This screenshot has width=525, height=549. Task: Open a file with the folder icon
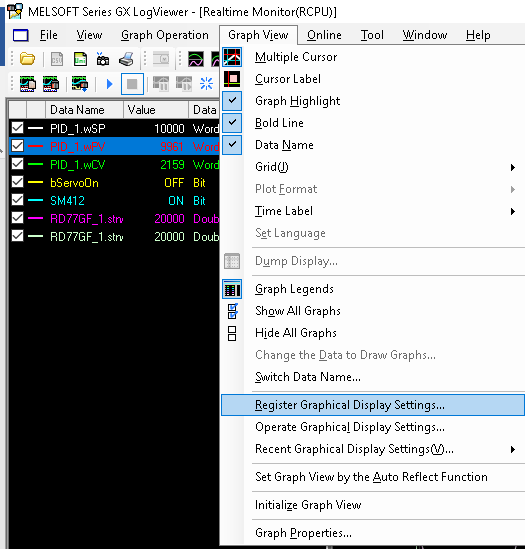click(27, 59)
